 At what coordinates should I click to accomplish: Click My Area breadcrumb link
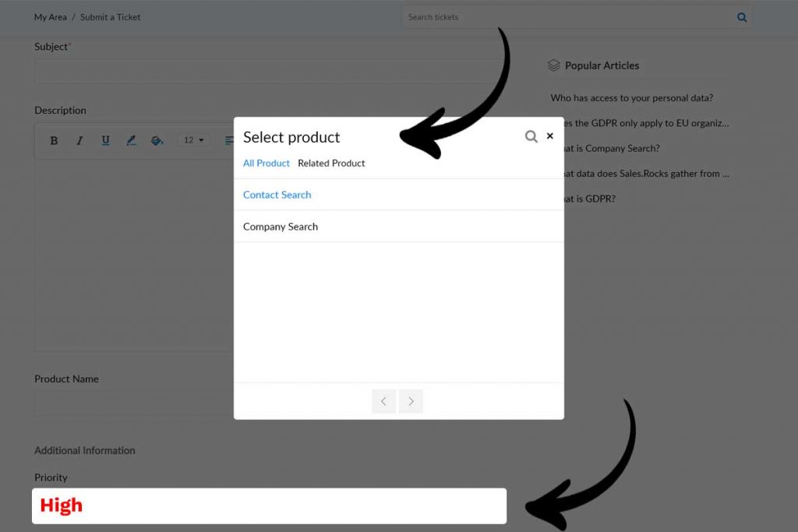click(50, 17)
